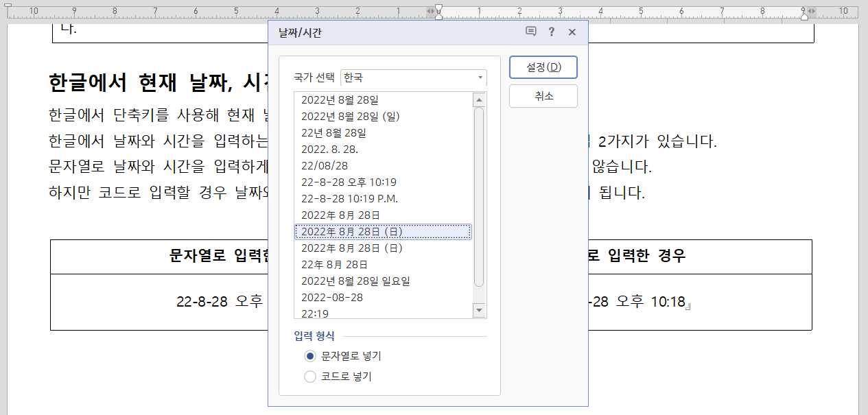
Task: Select format 2022. 8. 28.
Action: pyautogui.click(x=383, y=150)
